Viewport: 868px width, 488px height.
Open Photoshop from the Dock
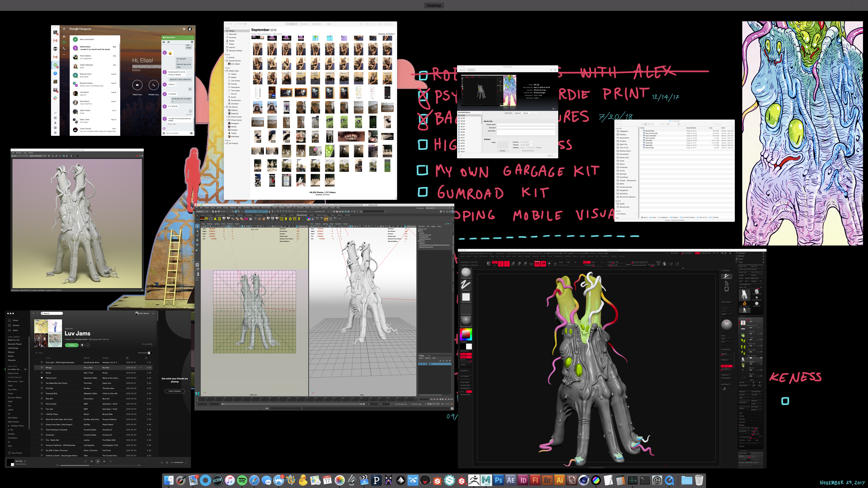click(x=498, y=480)
